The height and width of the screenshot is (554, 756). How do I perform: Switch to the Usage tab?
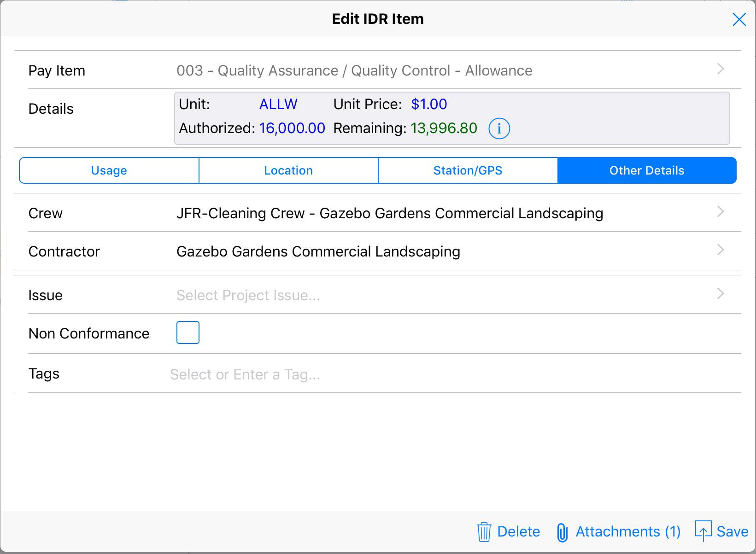[x=109, y=170]
